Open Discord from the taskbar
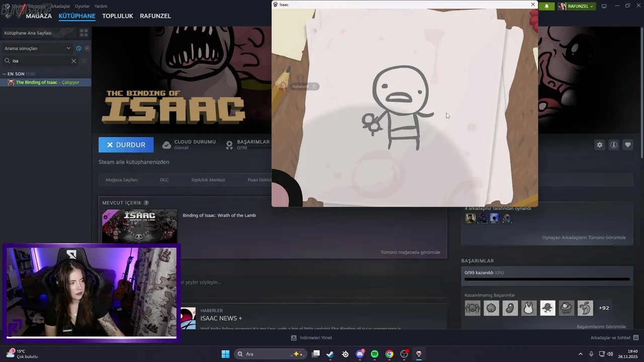Image resolution: width=644 pixels, height=362 pixels. (x=360, y=354)
